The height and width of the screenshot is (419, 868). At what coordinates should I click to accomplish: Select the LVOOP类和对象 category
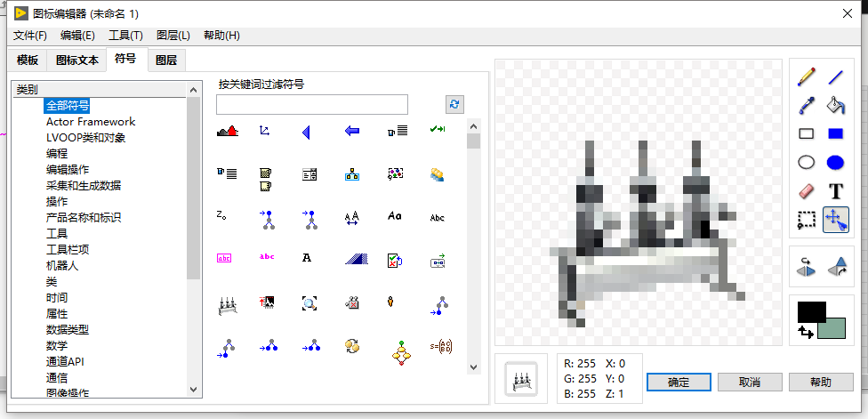(x=85, y=137)
